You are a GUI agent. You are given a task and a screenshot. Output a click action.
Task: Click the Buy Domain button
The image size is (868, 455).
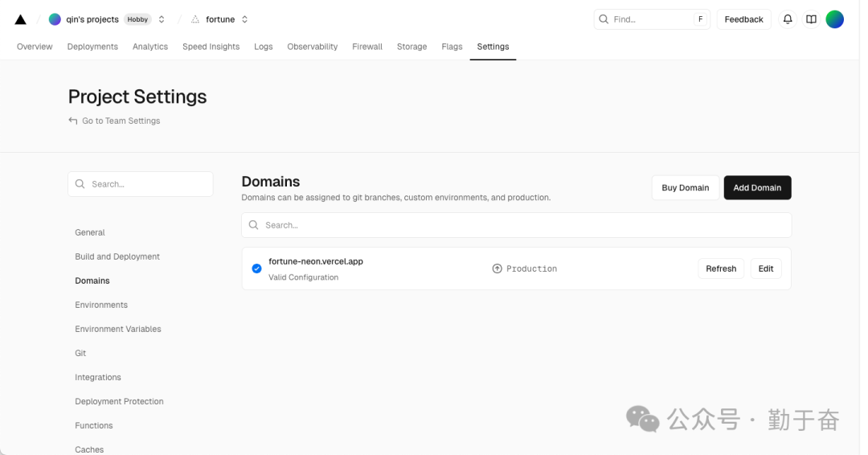point(686,187)
